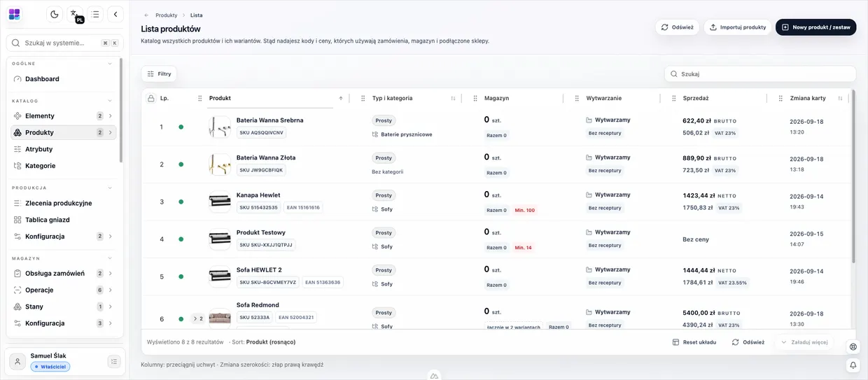The image size is (868, 380).
Task: Click the Wytwarzamy folder icon for Produkt Testowy
Action: click(x=589, y=232)
